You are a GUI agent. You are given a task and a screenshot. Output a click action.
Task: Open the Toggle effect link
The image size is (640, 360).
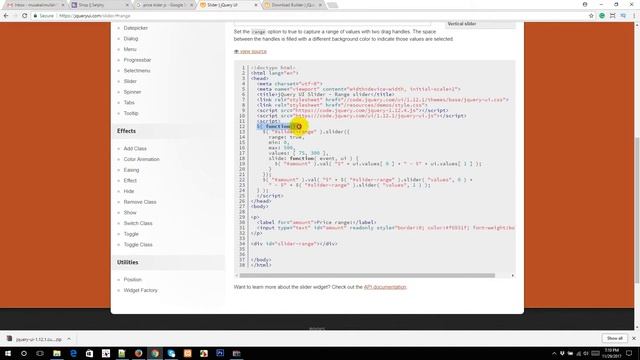point(131,234)
